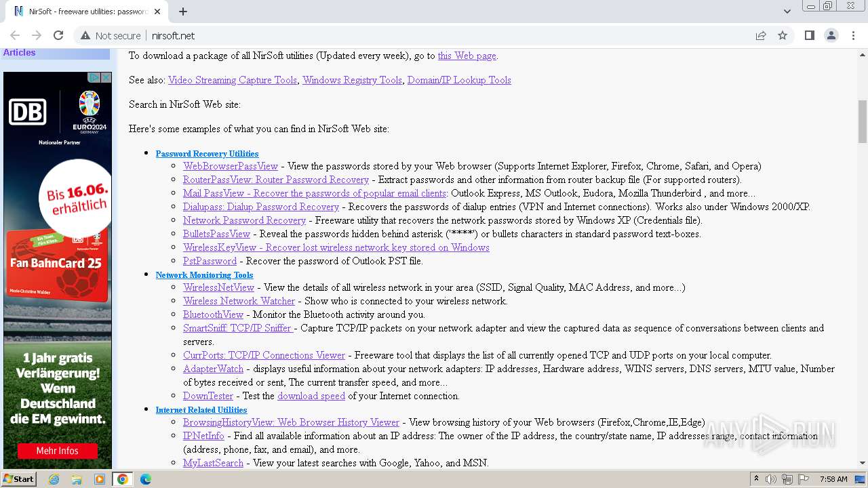Open Internet Related Utilities category
Viewport: 868px width, 488px height.
pos(201,410)
